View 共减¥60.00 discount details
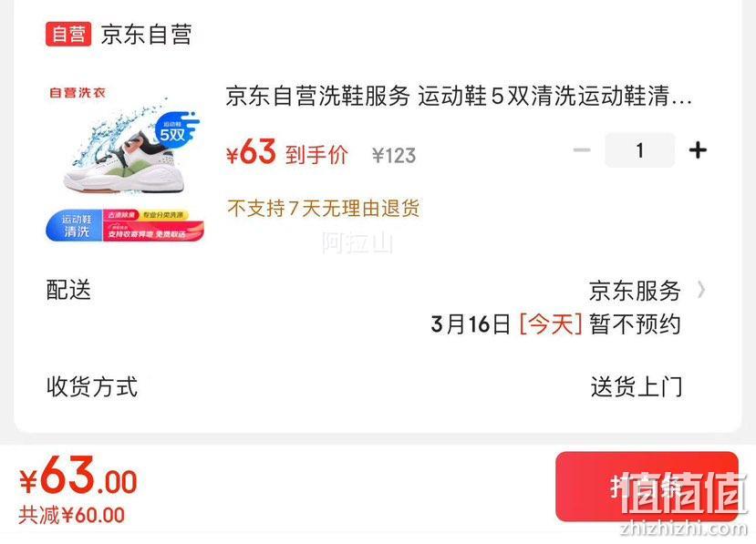 [x=71, y=515]
